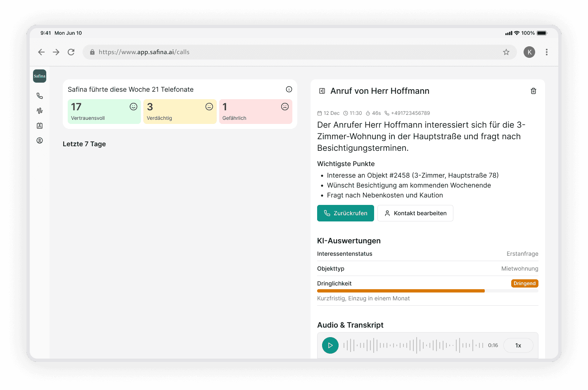Open the K profile avatar in the browser

pos(529,52)
